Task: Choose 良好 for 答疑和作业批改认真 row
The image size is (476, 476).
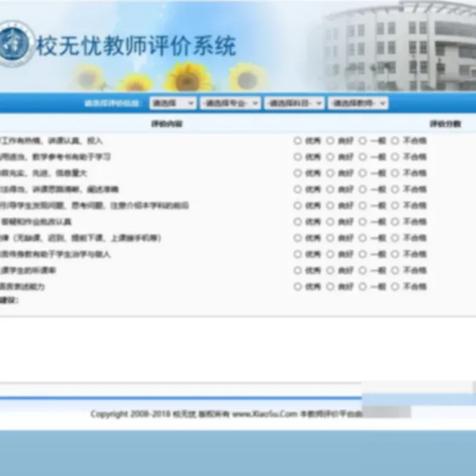Action: [x=330, y=221]
